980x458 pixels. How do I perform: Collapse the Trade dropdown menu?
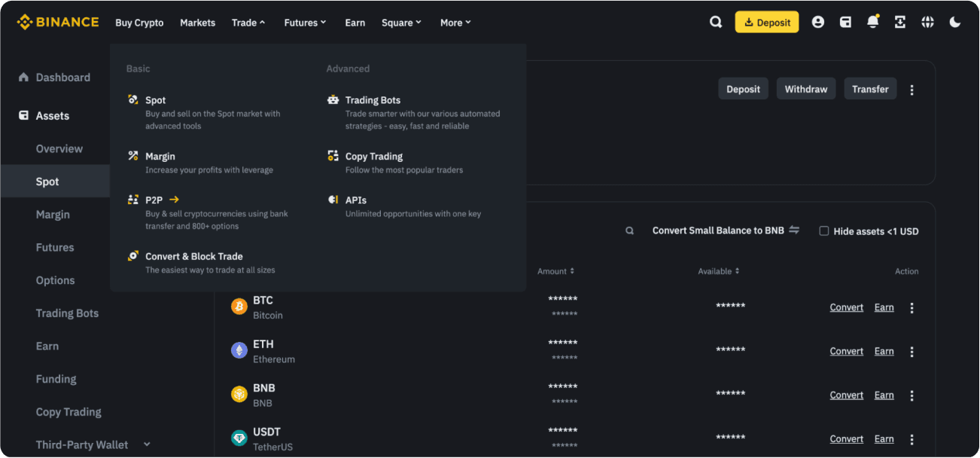[248, 23]
